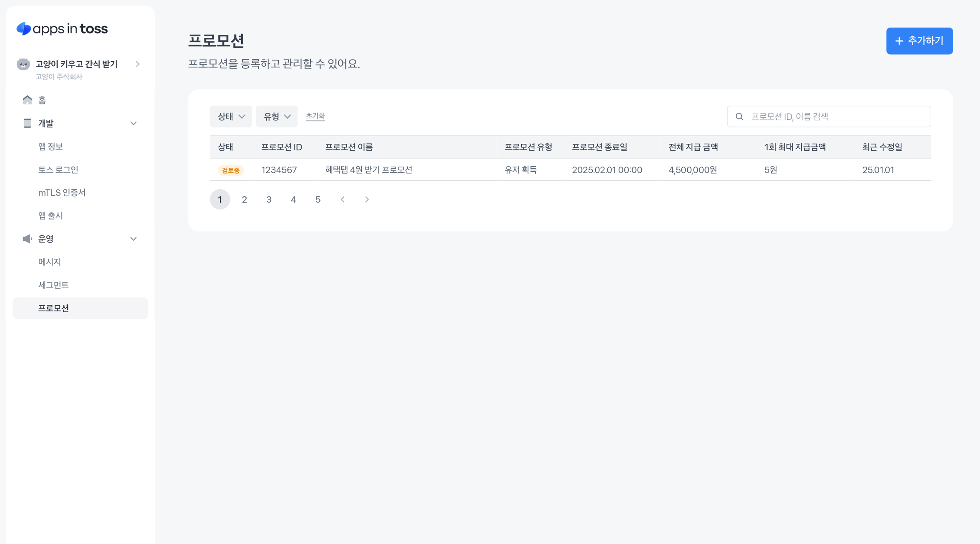Click the 고양이 주식회사 company name

tap(59, 77)
